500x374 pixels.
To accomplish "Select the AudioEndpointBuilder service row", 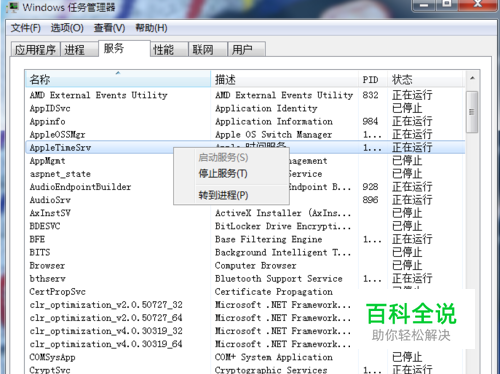I will 245,187.
